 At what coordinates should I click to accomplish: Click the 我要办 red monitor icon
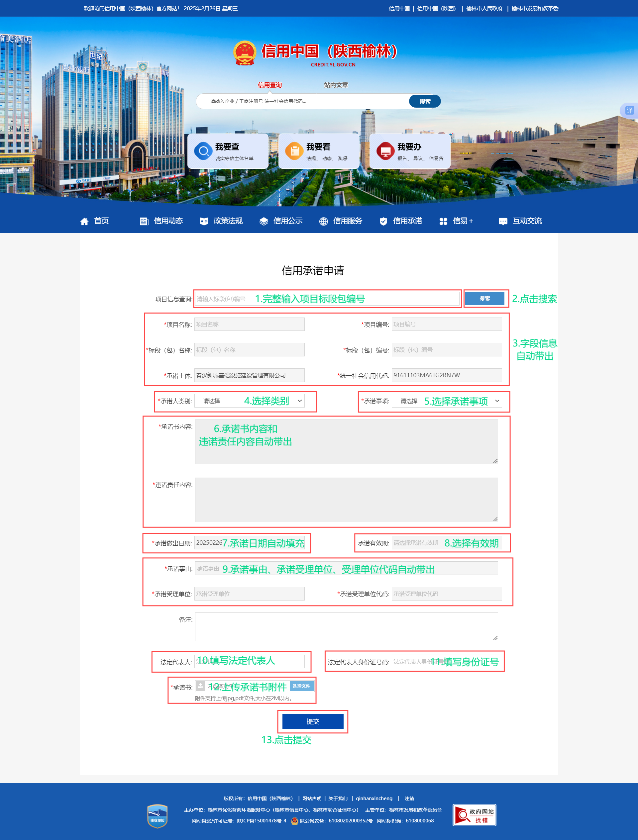[x=386, y=151]
